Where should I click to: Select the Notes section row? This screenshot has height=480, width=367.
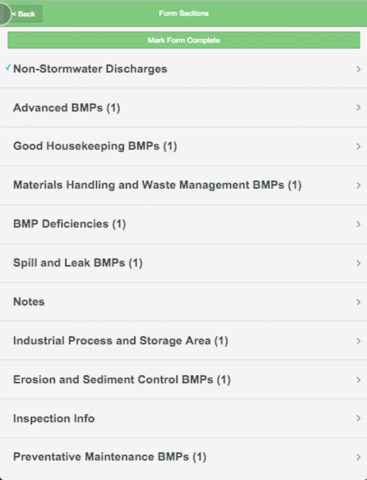click(x=183, y=302)
